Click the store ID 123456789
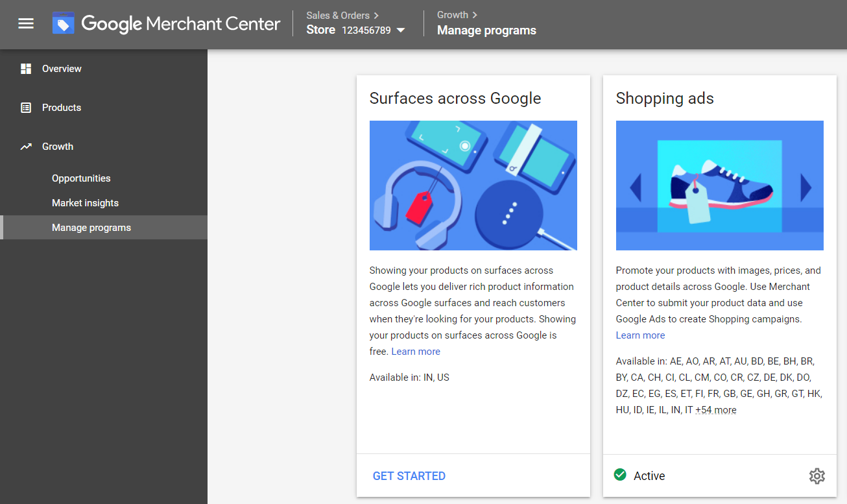 coord(366,30)
